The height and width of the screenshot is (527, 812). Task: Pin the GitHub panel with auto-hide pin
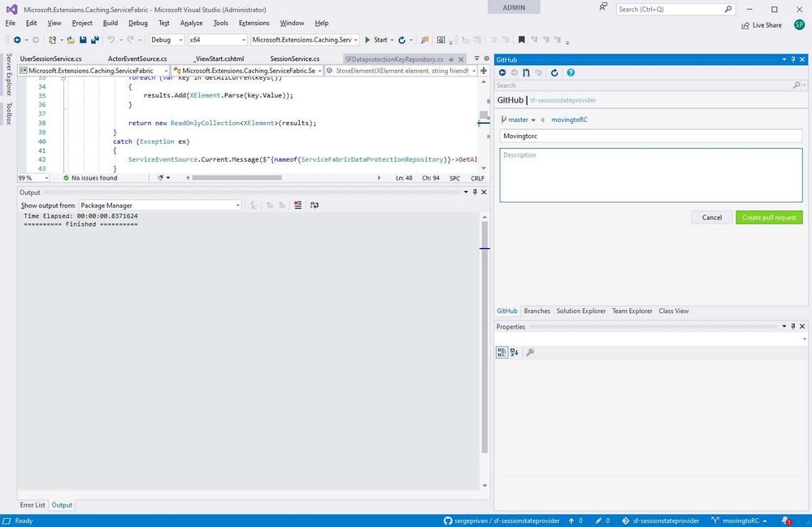point(792,59)
